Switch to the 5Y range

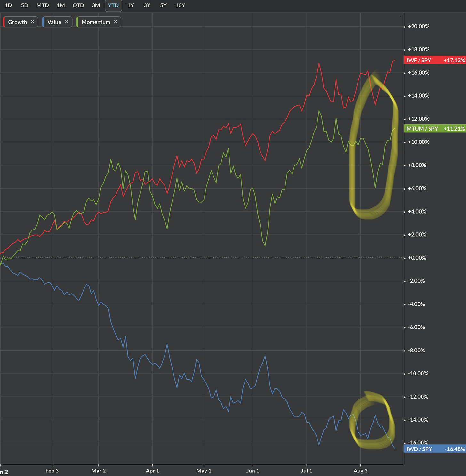pos(164,5)
